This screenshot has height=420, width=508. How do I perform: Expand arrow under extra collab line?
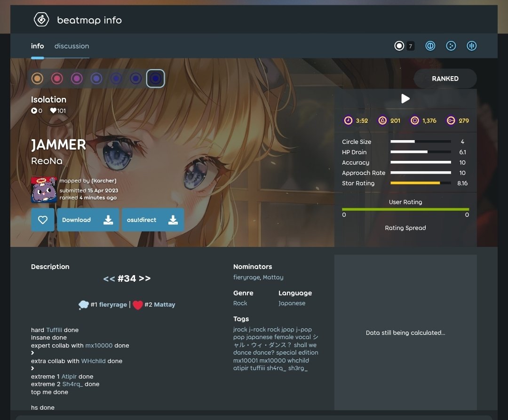click(32, 369)
